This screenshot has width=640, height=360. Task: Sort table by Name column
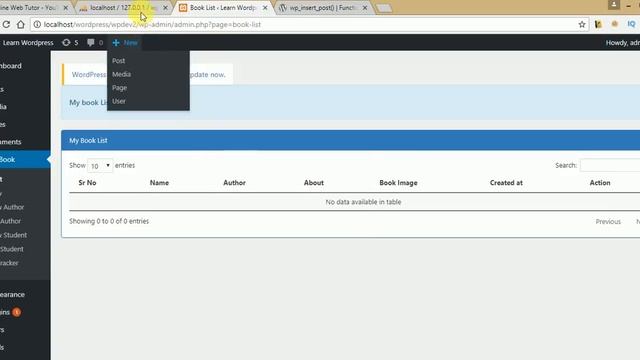pyautogui.click(x=159, y=183)
